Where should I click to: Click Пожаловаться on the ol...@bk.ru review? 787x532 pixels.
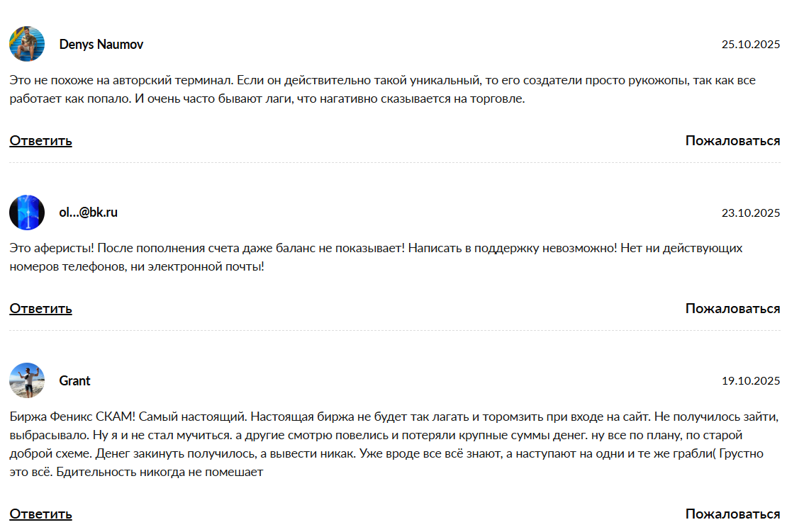click(732, 308)
